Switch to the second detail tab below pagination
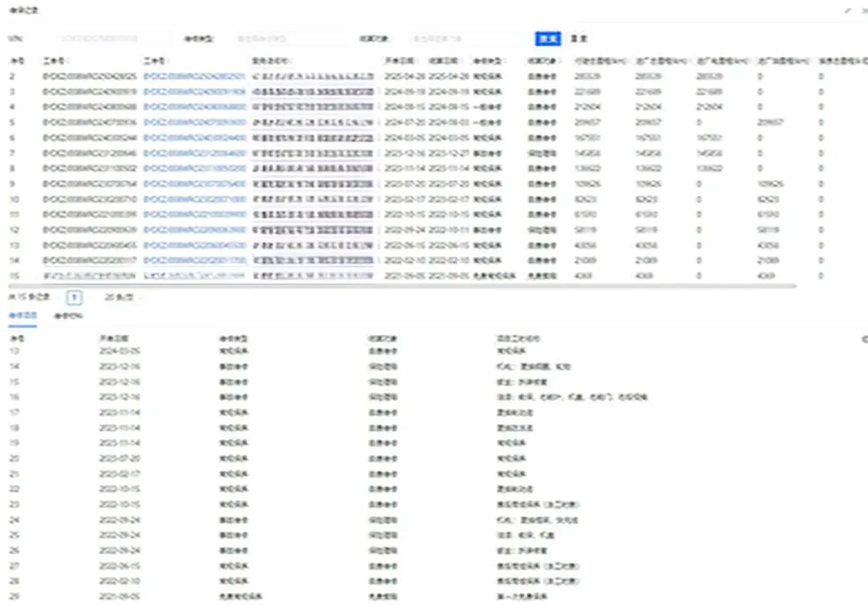The width and height of the screenshot is (868, 605). 69,316
